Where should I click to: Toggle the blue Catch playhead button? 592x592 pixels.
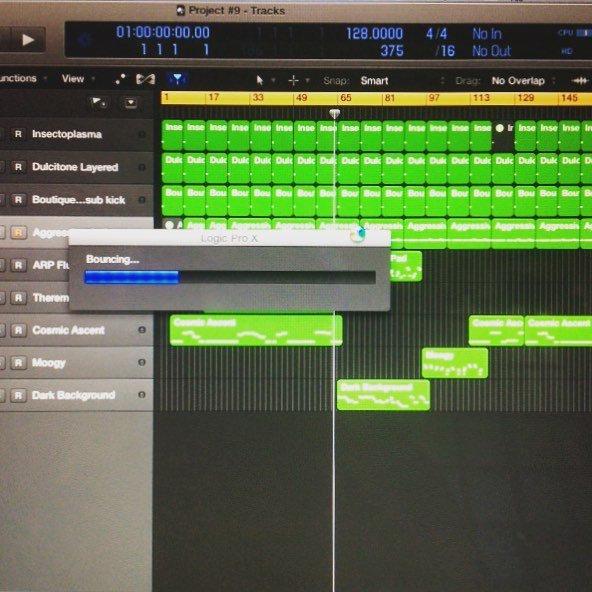(x=177, y=79)
